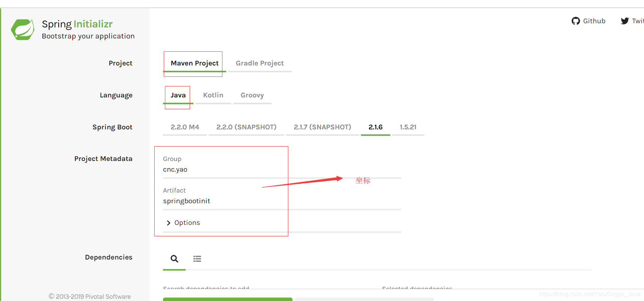Edit the Artifact field springbootinit
Image resolution: width=644 pixels, height=301 pixels.
click(x=282, y=201)
